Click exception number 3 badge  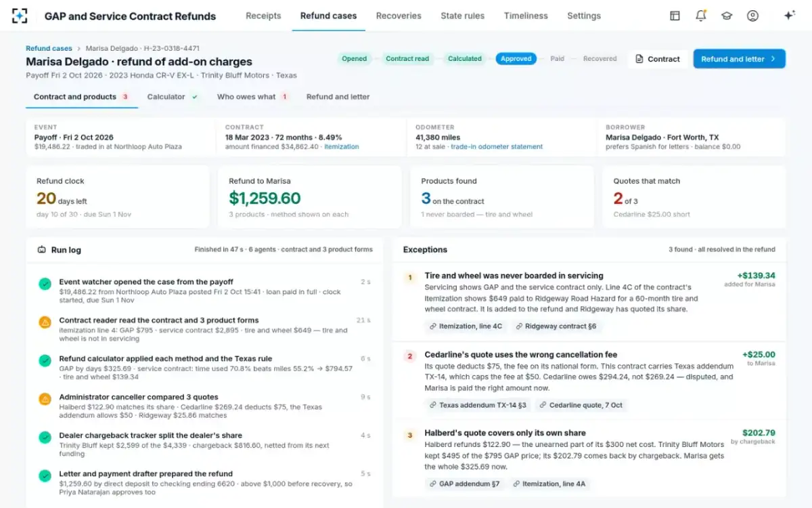click(409, 435)
